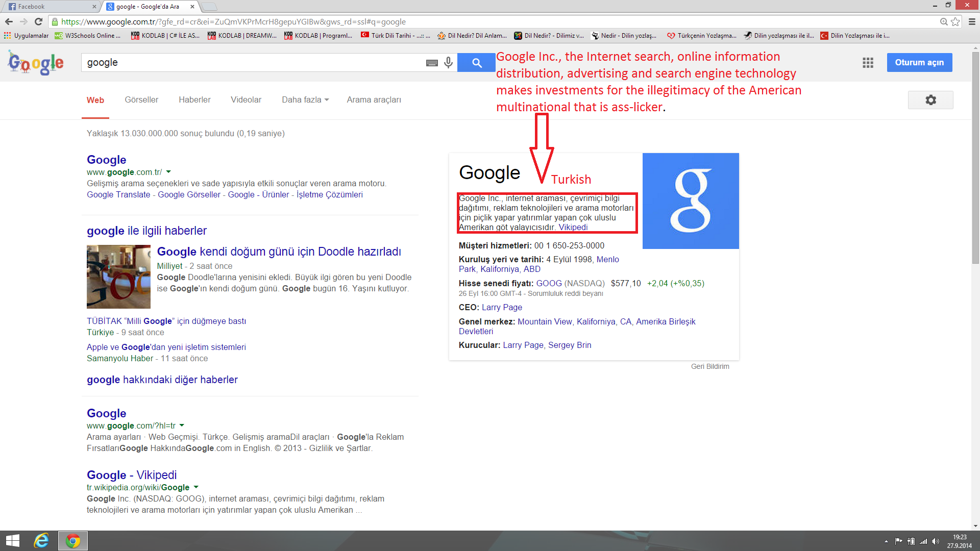Click the Vikipedi link in knowledge panel

point(573,227)
